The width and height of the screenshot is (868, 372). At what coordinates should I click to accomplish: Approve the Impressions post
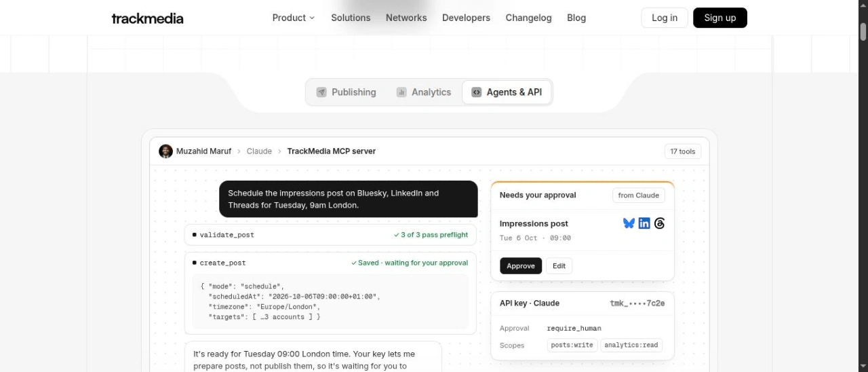tap(521, 266)
